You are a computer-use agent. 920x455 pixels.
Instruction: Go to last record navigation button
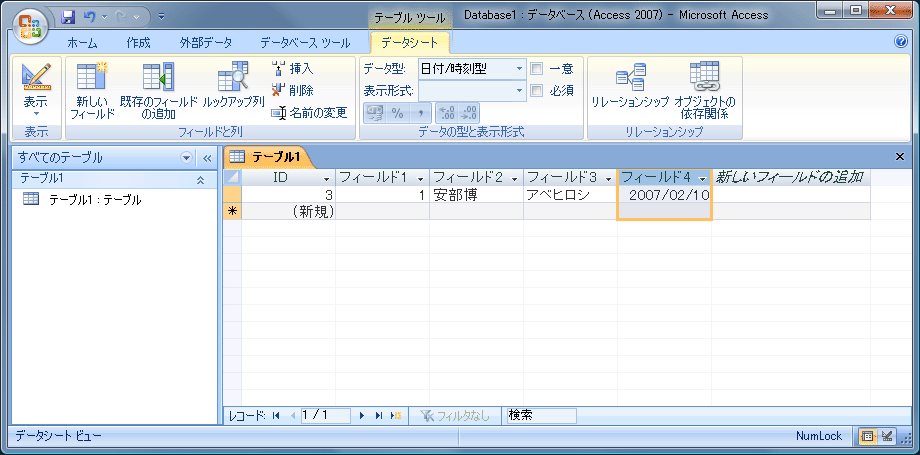click(x=379, y=416)
